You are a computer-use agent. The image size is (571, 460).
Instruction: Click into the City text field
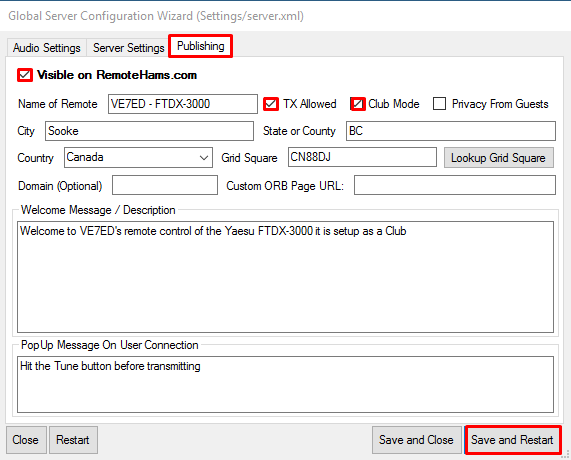[x=149, y=131]
